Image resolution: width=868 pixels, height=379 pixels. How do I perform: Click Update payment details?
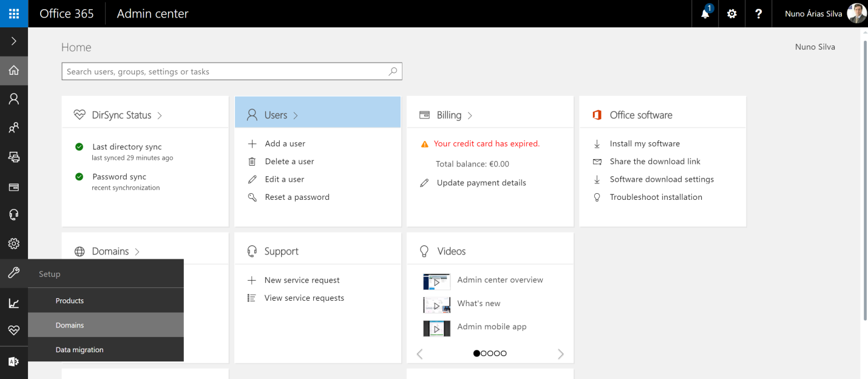point(481,183)
